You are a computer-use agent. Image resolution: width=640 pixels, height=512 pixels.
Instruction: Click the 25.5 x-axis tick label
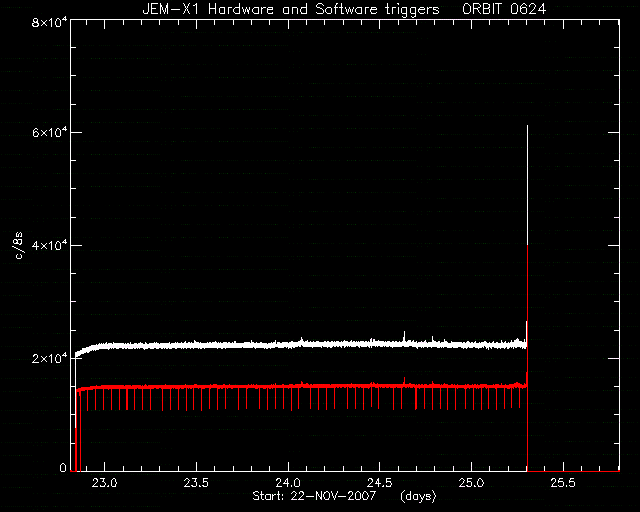(x=563, y=483)
